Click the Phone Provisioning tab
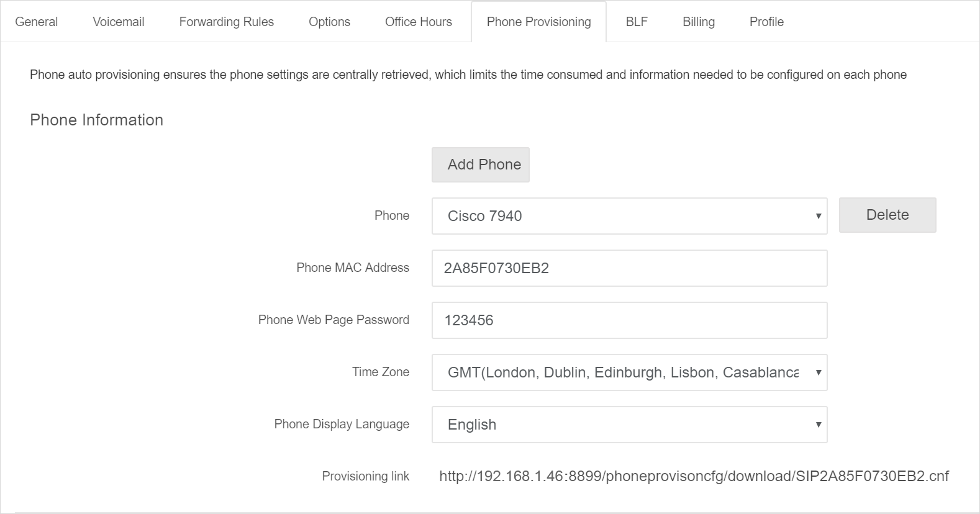 [539, 22]
